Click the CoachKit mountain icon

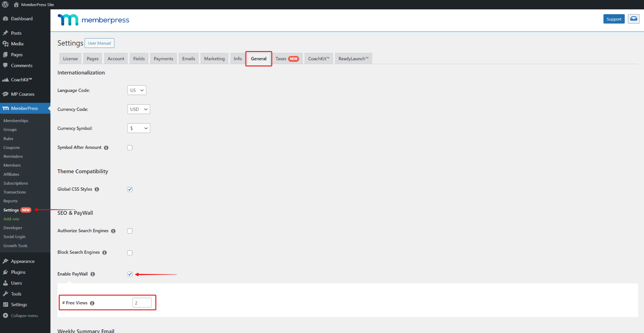(x=5, y=80)
